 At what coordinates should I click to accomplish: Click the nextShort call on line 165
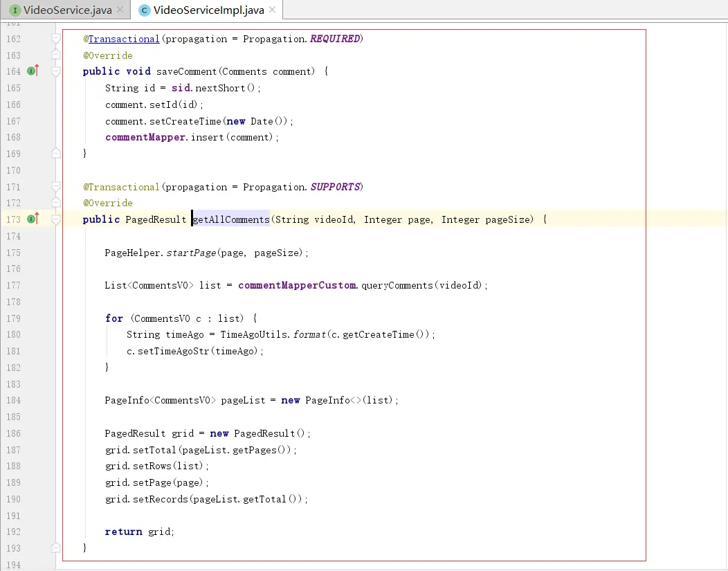click(220, 88)
